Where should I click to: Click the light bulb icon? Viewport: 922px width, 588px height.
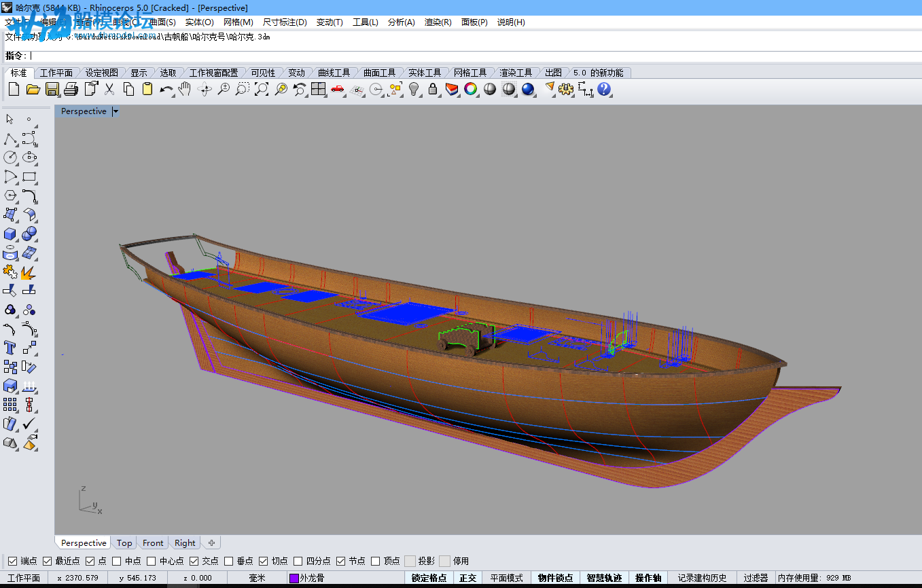click(x=414, y=89)
